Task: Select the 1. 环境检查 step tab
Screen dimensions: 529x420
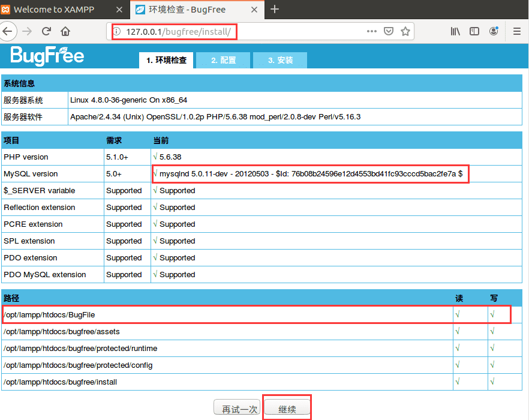Action: [x=166, y=60]
